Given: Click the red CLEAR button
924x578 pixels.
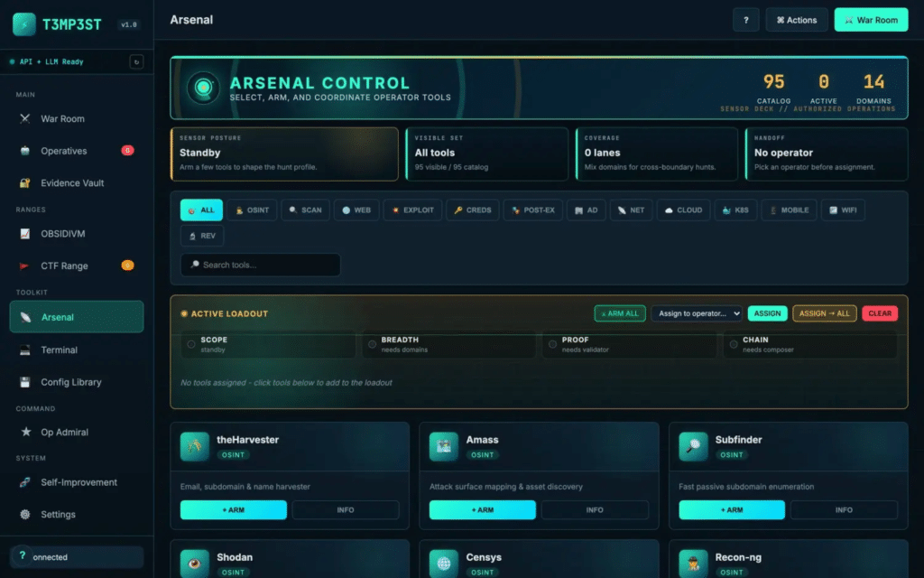Looking at the screenshot, I should tap(880, 313).
